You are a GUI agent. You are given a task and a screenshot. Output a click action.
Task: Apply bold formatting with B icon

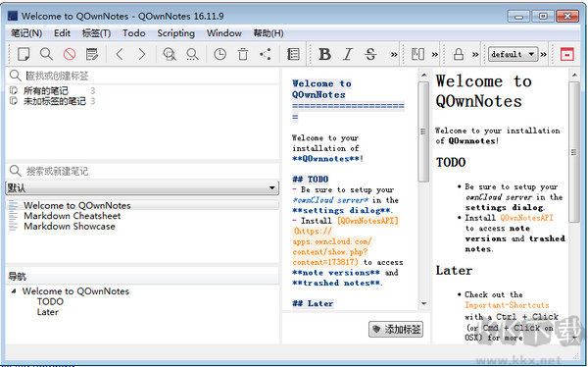click(x=324, y=54)
